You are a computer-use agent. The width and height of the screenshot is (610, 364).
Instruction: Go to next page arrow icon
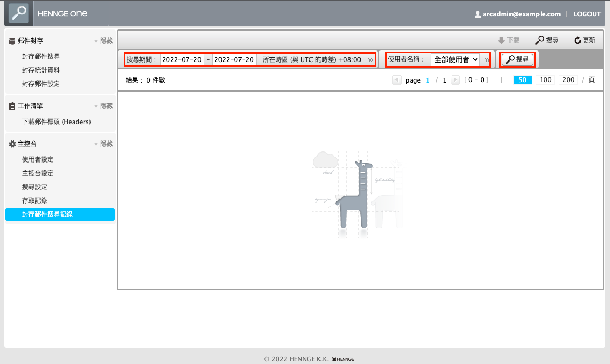[x=455, y=80]
